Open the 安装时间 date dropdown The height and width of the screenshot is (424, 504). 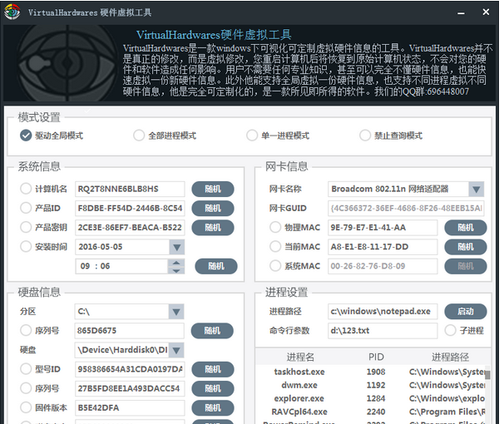[x=176, y=246]
